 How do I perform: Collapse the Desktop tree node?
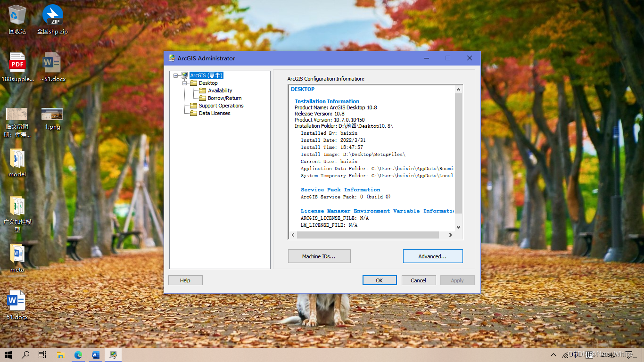(185, 83)
